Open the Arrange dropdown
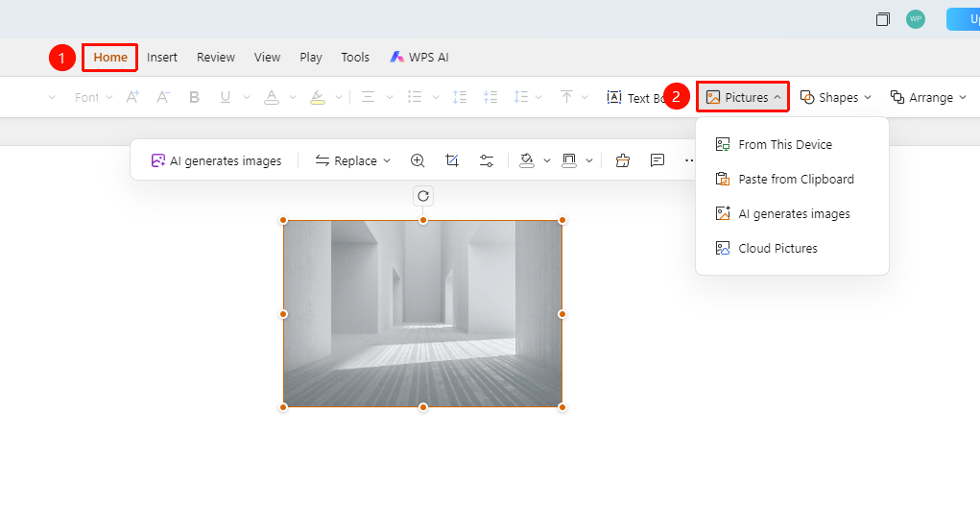The width and height of the screenshot is (980, 513). 928,98
